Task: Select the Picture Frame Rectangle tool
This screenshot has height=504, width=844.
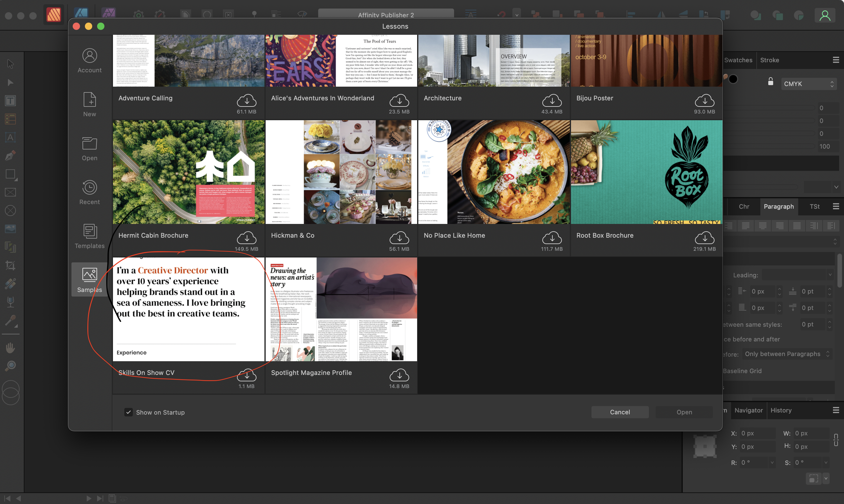Action: (x=11, y=192)
